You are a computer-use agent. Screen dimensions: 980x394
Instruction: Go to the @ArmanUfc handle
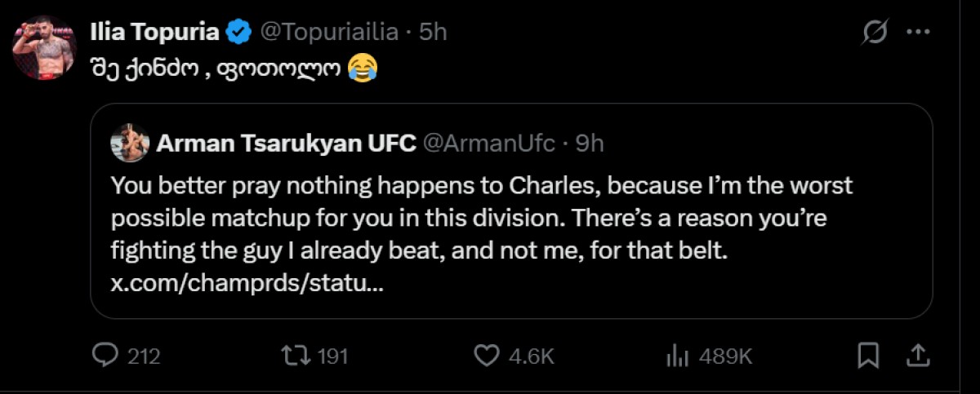488,144
